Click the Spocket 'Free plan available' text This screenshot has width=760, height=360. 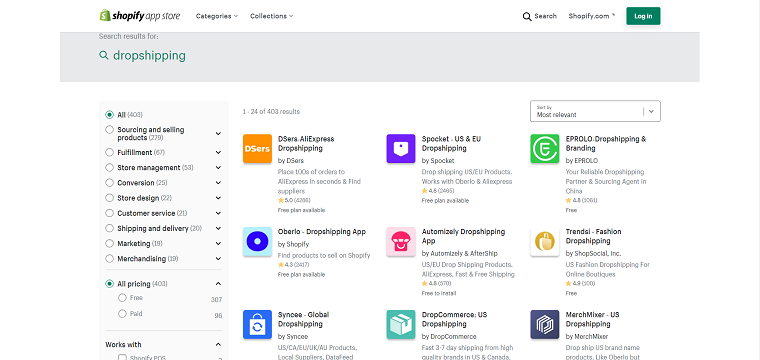[445, 201]
